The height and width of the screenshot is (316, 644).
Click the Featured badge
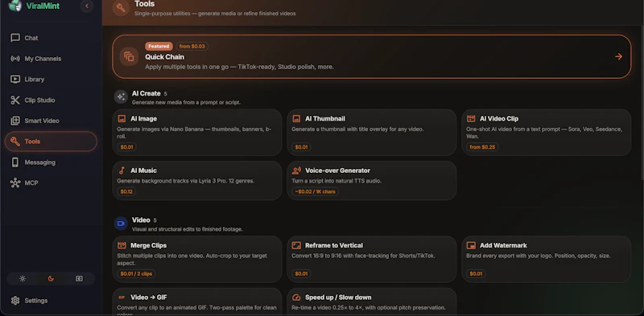point(159,47)
